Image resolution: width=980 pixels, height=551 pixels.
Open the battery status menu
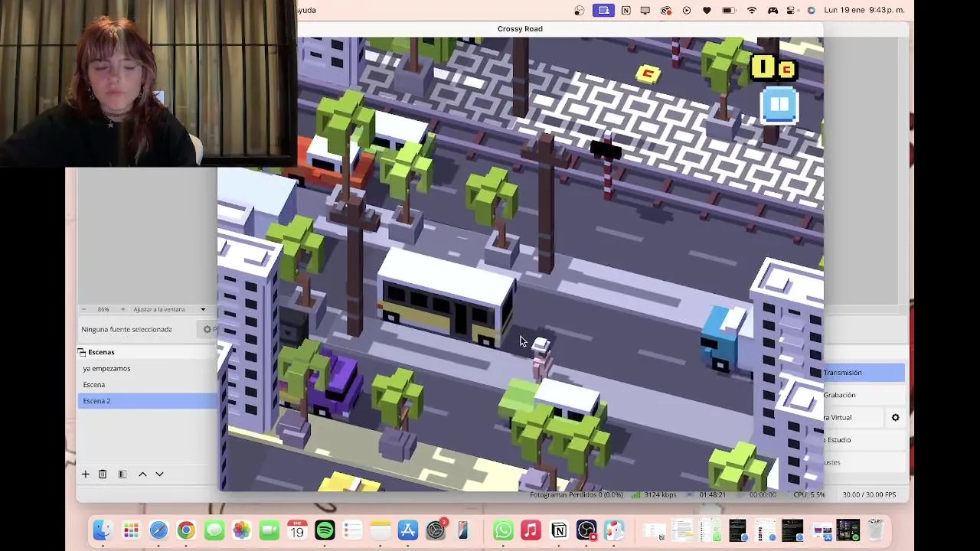tap(729, 10)
